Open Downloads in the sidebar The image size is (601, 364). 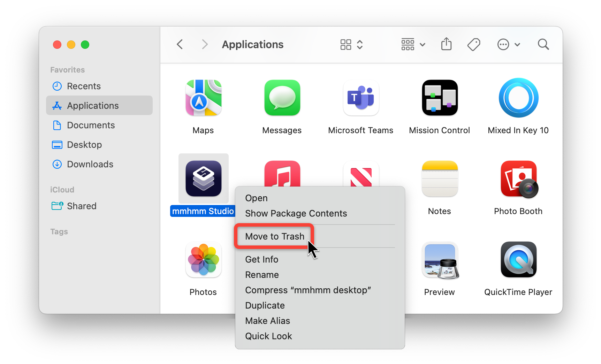coord(99,164)
